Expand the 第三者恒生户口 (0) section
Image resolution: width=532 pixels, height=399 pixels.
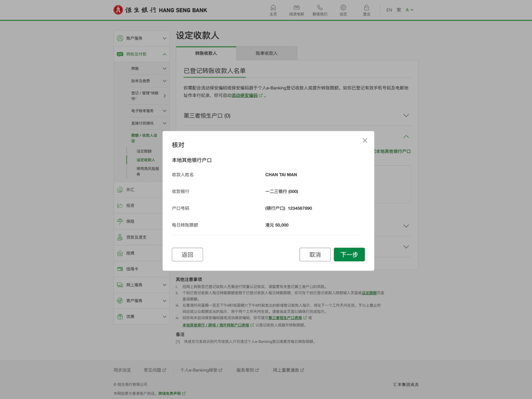point(406,115)
